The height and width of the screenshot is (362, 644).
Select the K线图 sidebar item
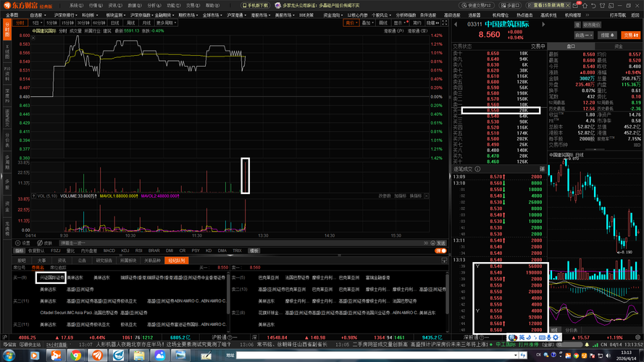pyautogui.click(x=7, y=51)
